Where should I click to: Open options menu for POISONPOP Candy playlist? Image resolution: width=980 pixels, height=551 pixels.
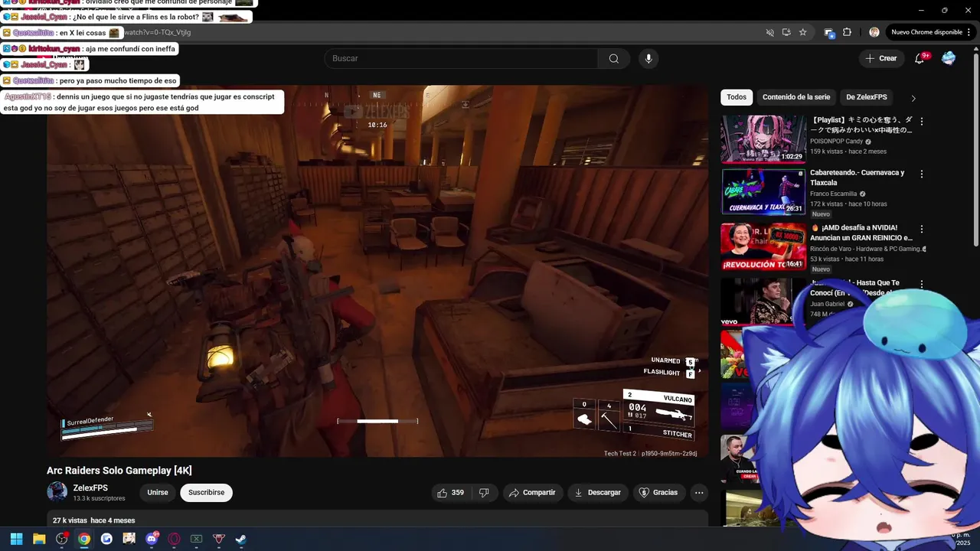(921, 122)
